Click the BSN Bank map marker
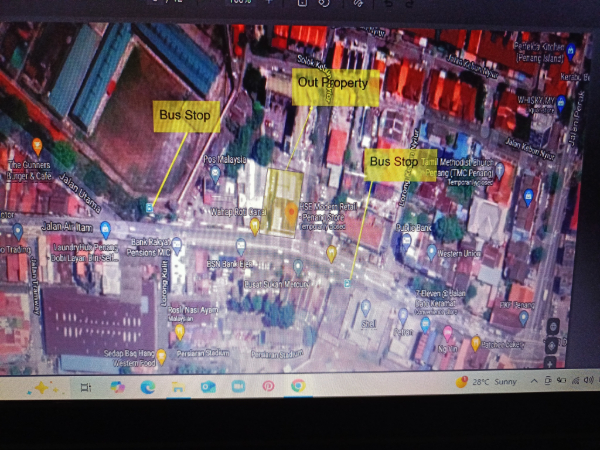The height and width of the screenshot is (450, 600). coord(241,245)
